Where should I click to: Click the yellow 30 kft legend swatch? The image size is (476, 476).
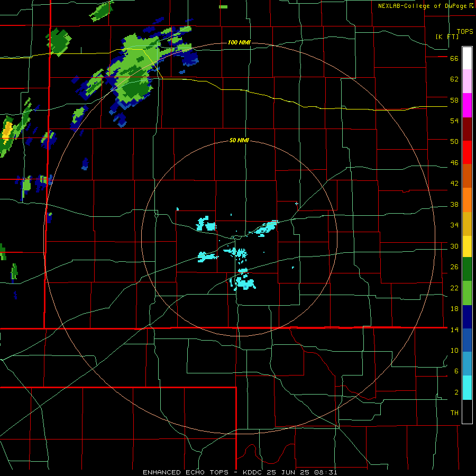[467, 246]
